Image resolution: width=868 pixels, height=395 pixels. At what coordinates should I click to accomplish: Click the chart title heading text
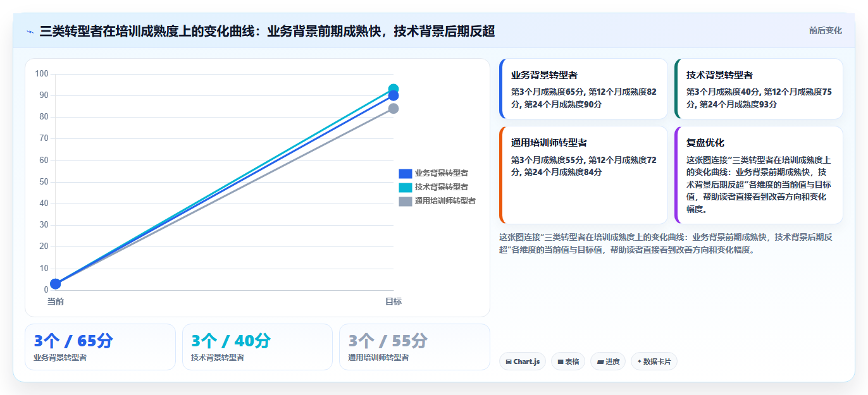click(267, 31)
